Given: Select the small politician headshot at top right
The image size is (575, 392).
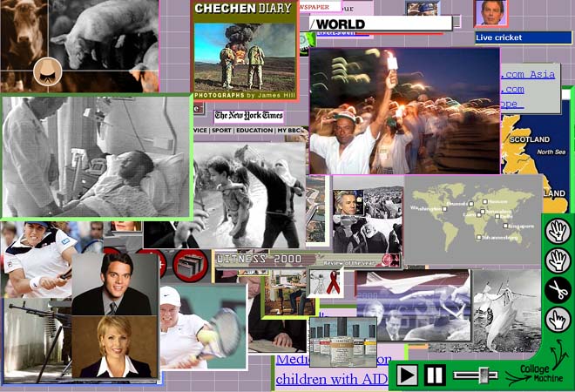Looking at the screenshot, I should (x=491, y=13).
